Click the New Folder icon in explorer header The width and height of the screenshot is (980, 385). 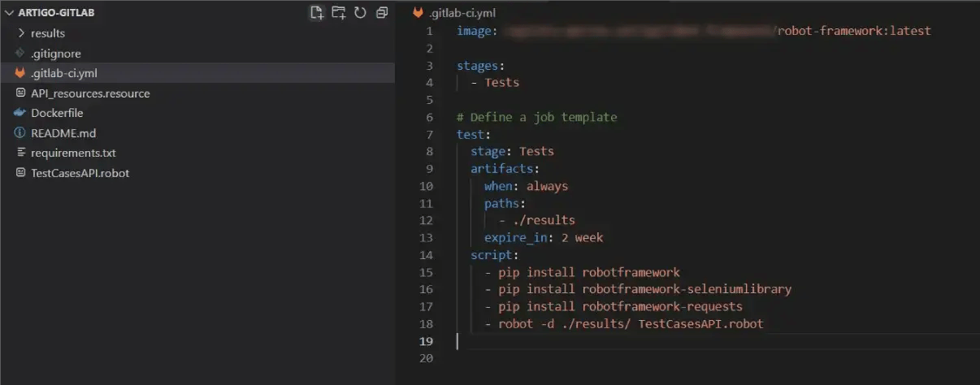click(x=339, y=12)
